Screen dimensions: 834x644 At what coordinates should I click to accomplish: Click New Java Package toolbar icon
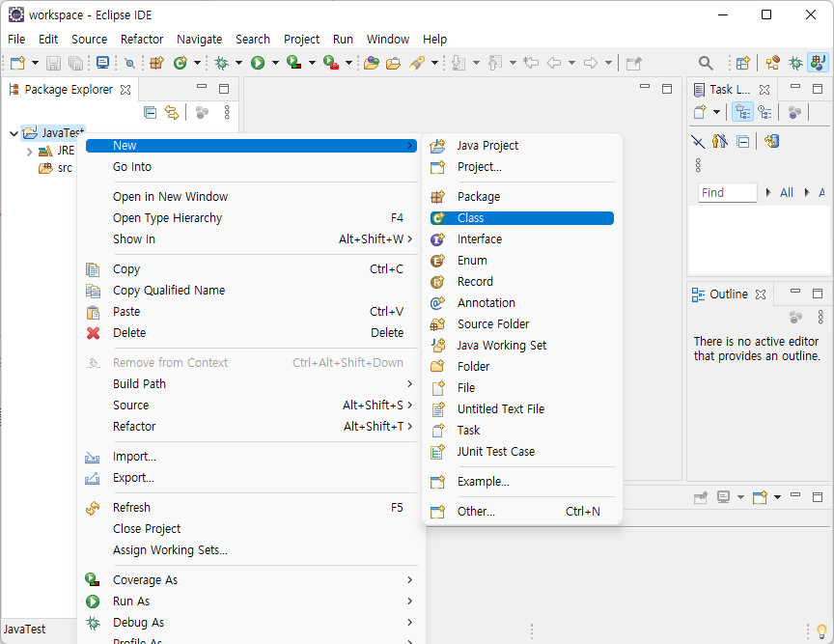click(156, 63)
